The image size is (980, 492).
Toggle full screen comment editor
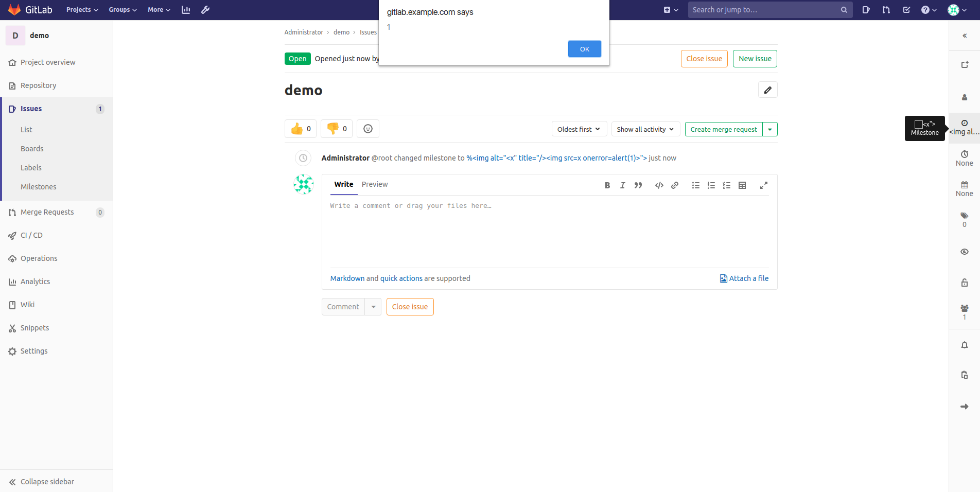[x=764, y=185]
